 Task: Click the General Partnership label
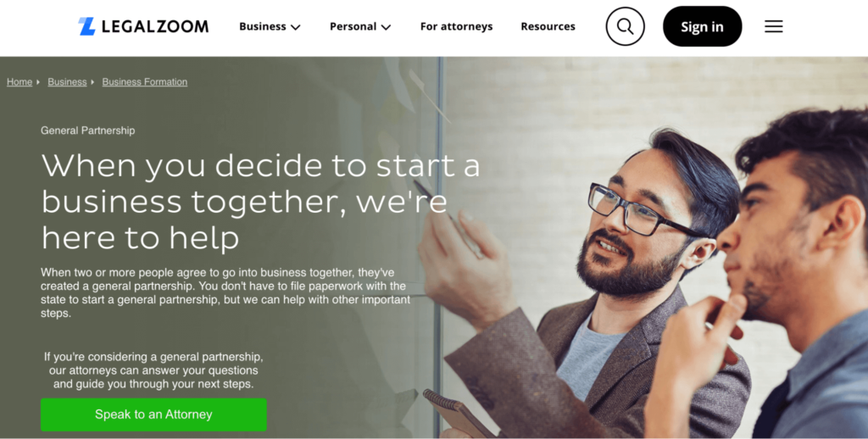tap(87, 131)
